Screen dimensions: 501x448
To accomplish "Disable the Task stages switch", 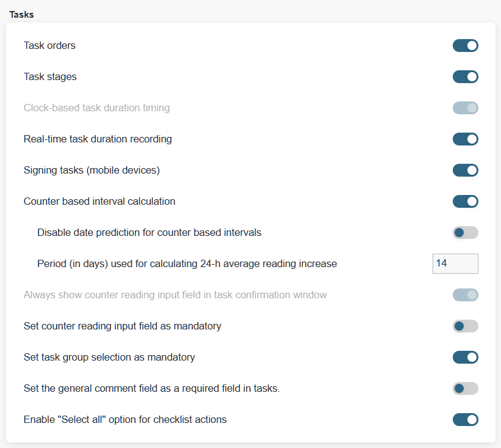I will click(465, 77).
